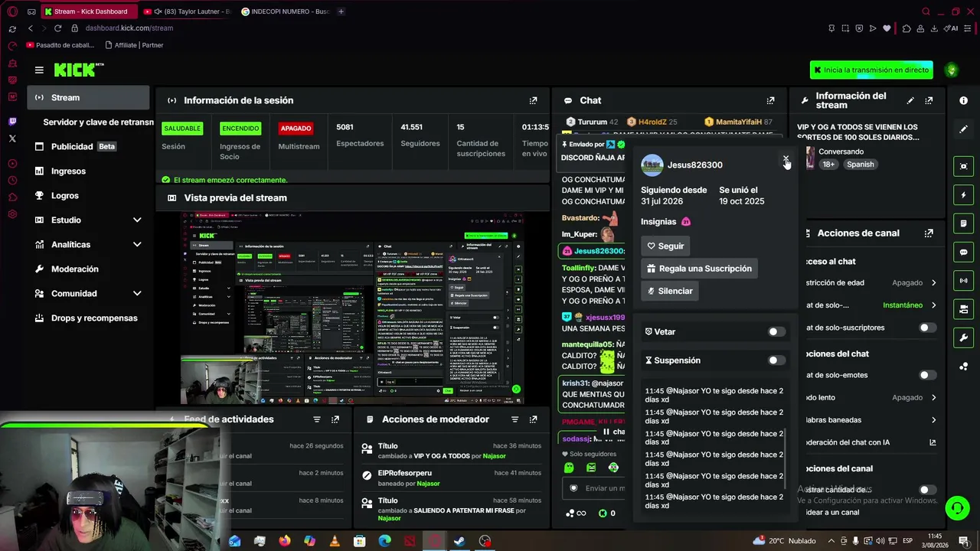Pop out the Acciones de canal panel
Viewport: 980px width, 551px height.
(929, 233)
